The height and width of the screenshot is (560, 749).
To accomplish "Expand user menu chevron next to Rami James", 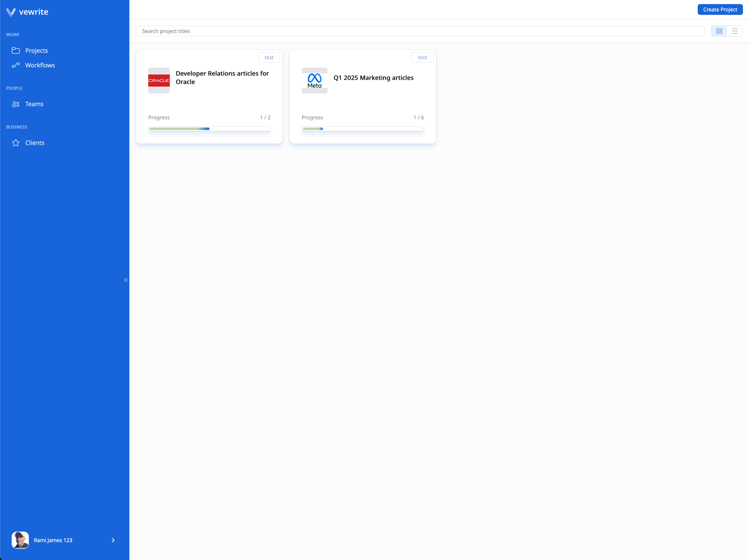I will tap(113, 540).
